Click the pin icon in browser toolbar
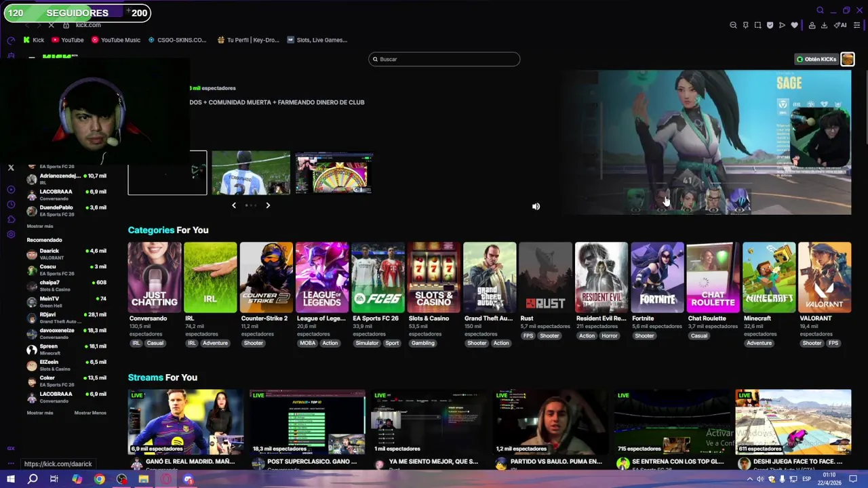Viewport: 868px width, 488px height. (x=745, y=25)
